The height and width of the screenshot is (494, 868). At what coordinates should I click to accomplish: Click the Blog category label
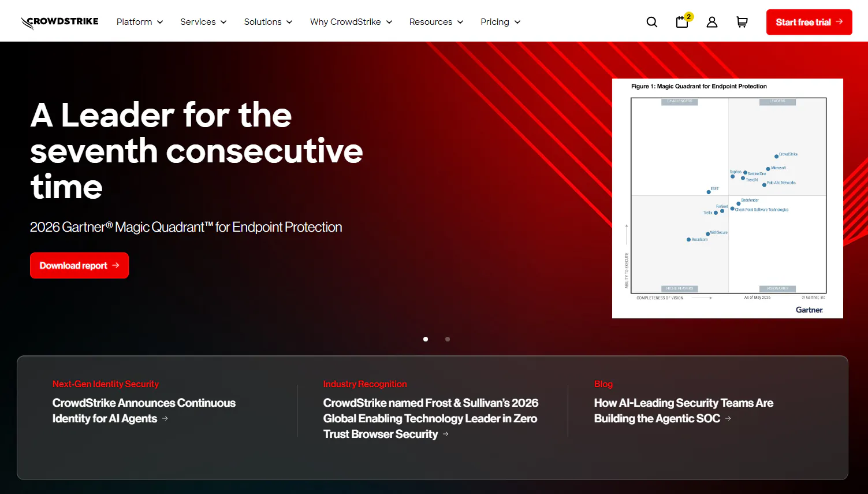(603, 384)
